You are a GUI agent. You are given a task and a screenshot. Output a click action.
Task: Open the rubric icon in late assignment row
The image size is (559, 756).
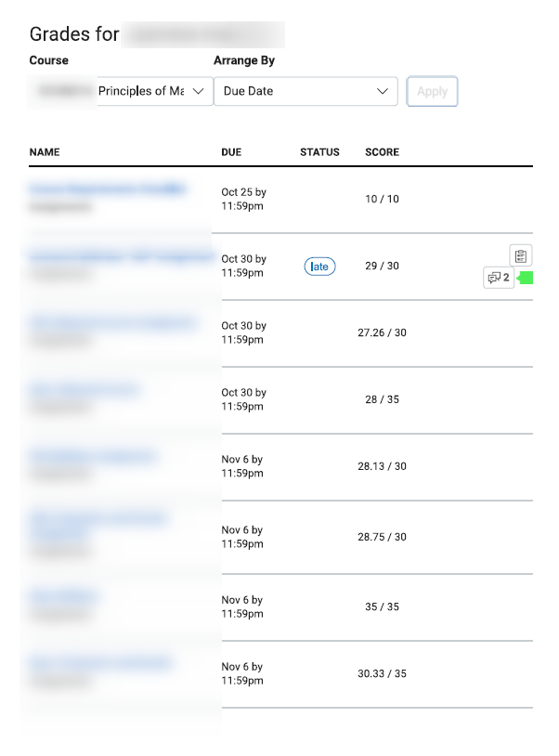tap(520, 256)
